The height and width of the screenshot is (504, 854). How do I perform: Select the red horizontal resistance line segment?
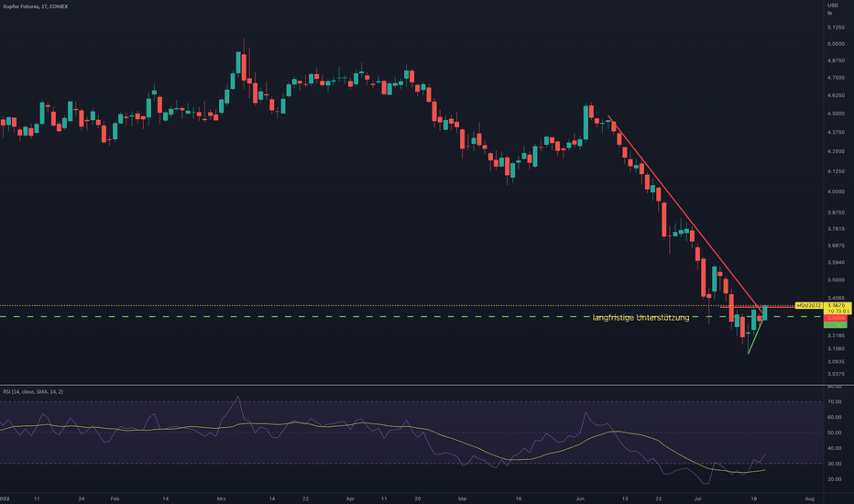click(757, 307)
